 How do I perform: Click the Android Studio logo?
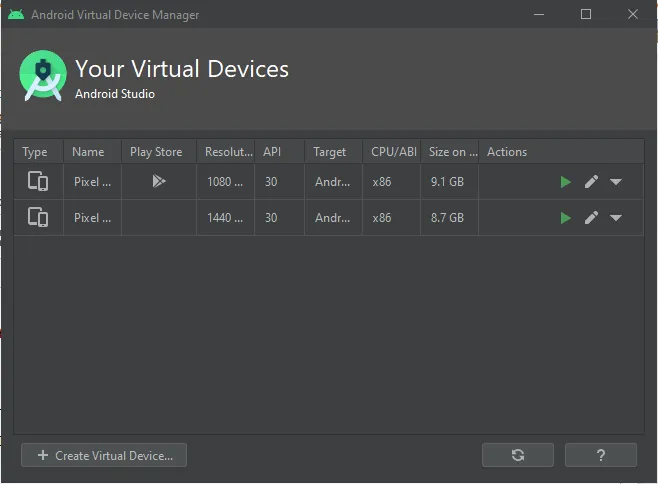click(43, 76)
